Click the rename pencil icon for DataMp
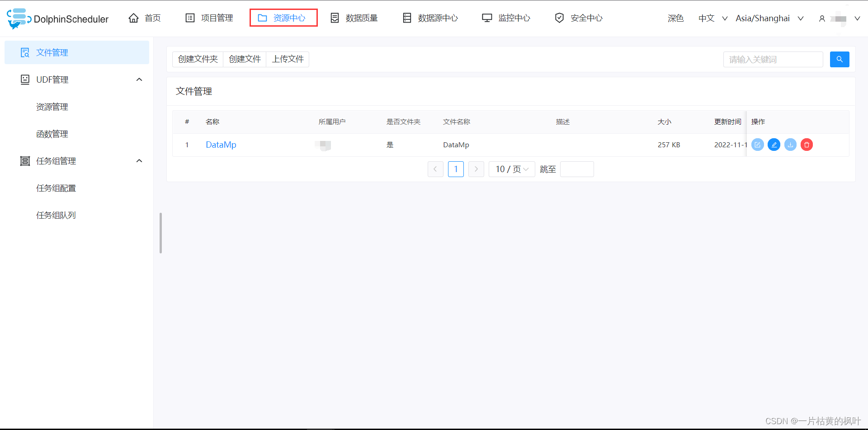This screenshot has width=868, height=430. pos(774,145)
